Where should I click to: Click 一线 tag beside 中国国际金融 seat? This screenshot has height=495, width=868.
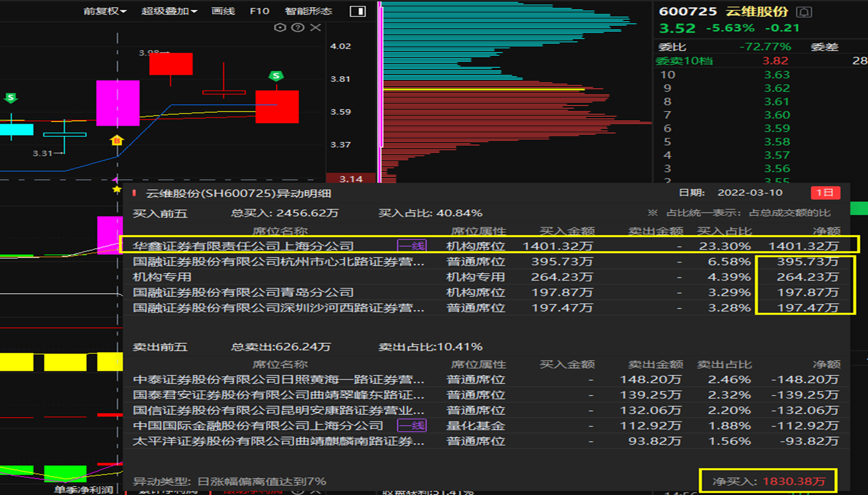[411, 426]
